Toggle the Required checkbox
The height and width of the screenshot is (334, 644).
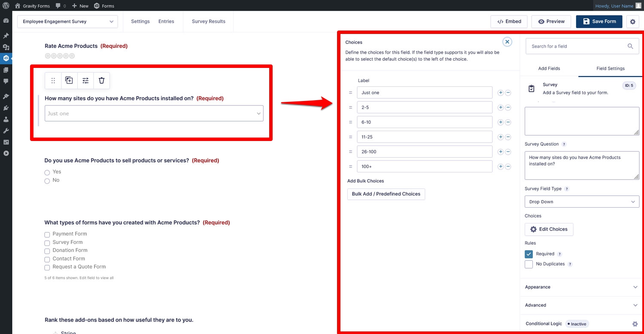pos(529,254)
